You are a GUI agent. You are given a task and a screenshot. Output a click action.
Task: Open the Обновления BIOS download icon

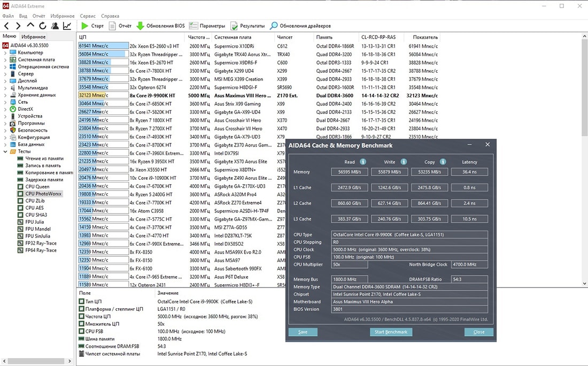point(140,26)
